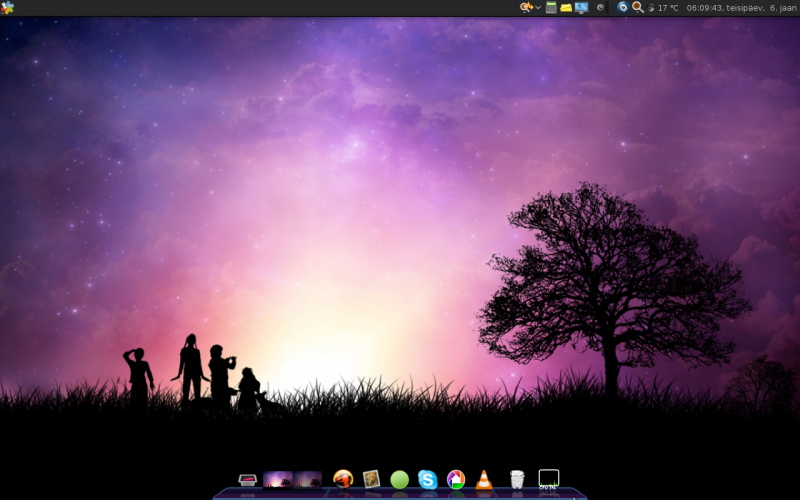Open the system monitor graph applet

548,479
